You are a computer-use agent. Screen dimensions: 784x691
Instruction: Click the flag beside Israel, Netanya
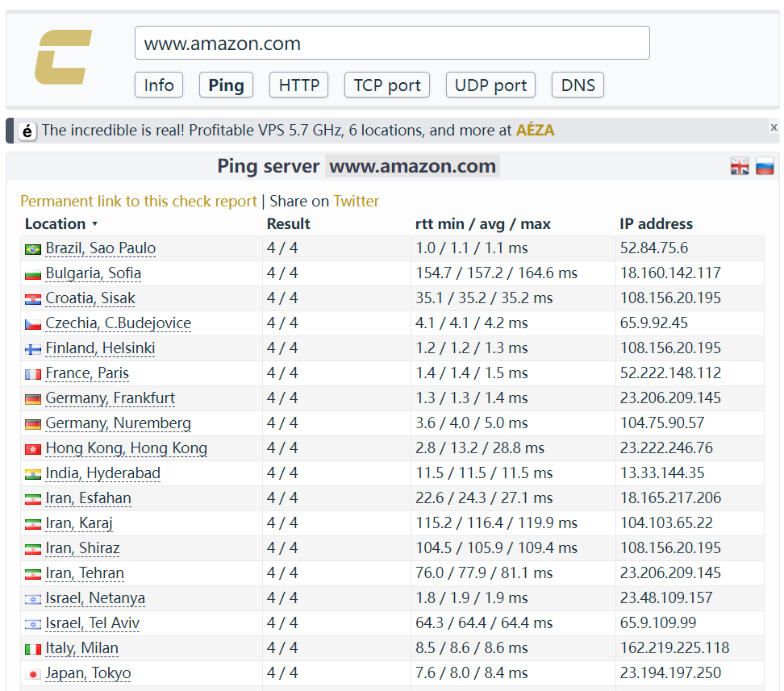(x=33, y=599)
